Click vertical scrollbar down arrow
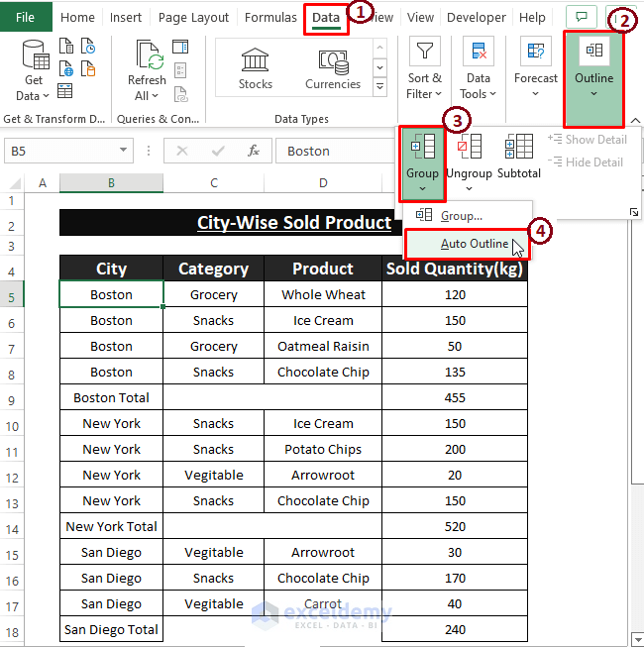This screenshot has width=644, height=647. [637, 640]
